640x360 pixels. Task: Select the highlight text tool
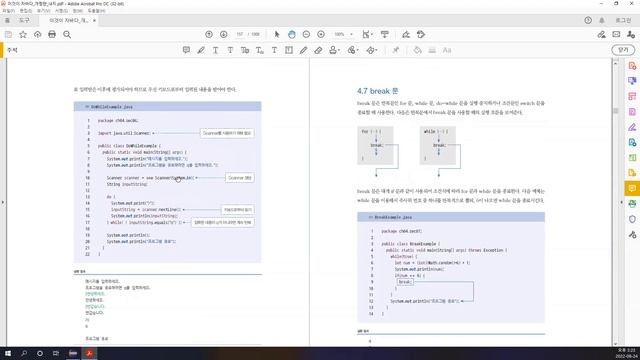click(201, 50)
